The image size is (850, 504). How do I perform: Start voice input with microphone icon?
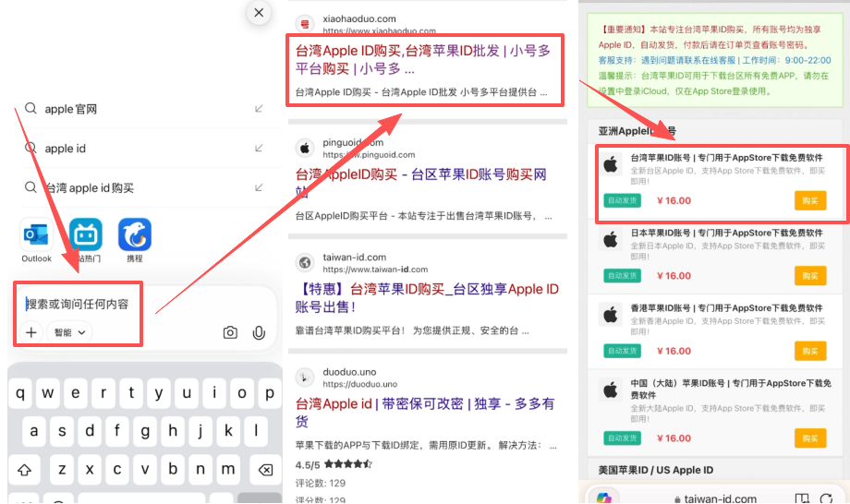(259, 332)
